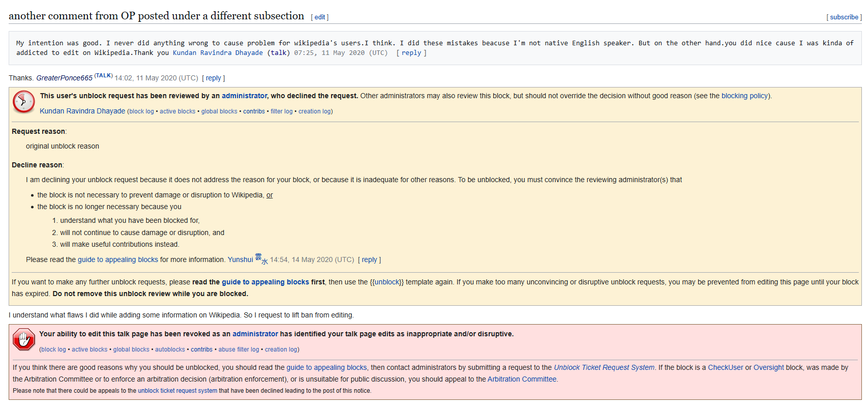
Task: Open Kundan Ravindra Dhayade link in the yellow box
Action: click(82, 111)
